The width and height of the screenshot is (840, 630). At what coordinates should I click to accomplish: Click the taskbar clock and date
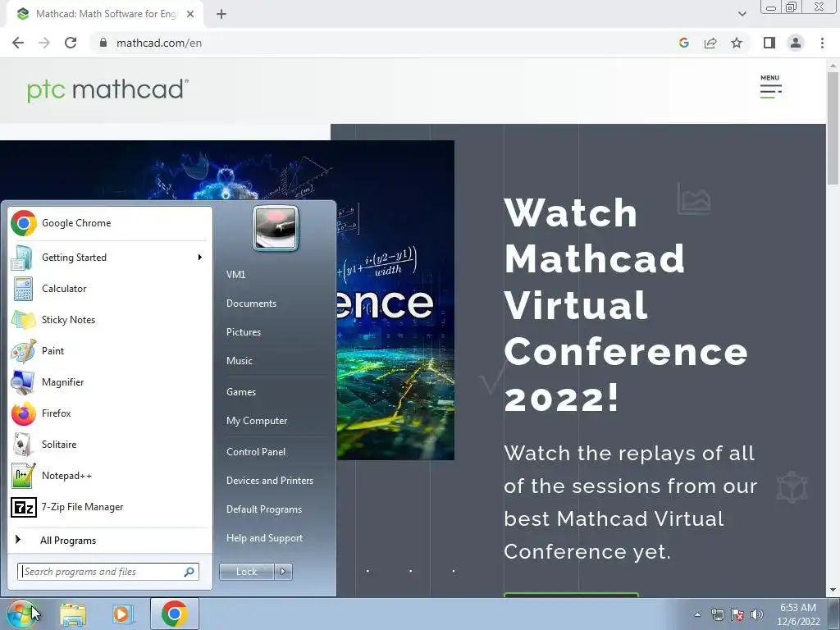(x=798, y=614)
